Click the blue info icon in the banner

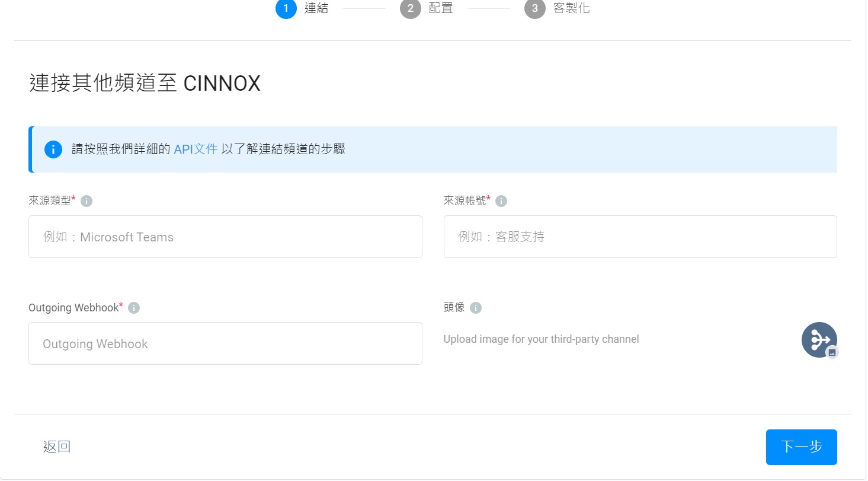coord(53,149)
